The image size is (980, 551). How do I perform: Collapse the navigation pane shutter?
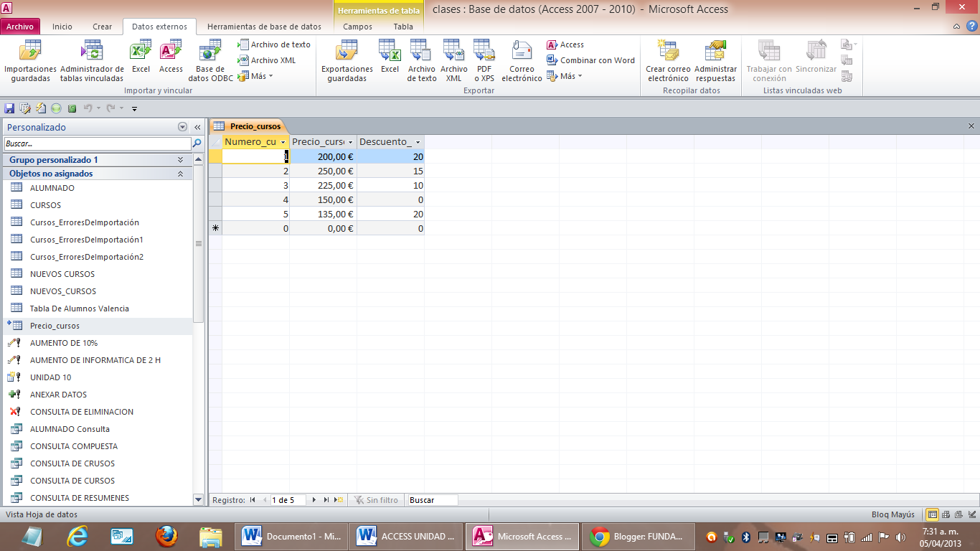(197, 126)
